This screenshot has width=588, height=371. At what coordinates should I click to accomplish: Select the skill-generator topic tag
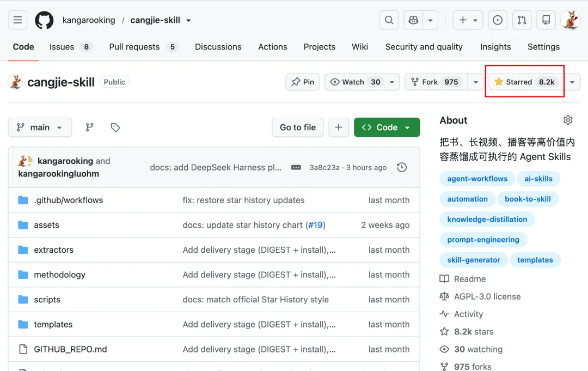[x=474, y=259]
